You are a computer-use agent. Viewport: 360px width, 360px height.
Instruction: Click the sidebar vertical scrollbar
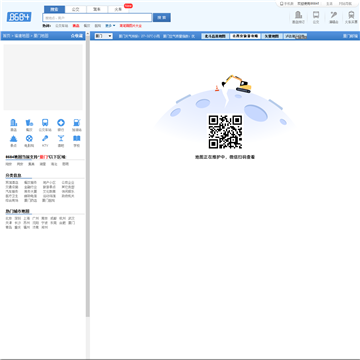pos(88,177)
